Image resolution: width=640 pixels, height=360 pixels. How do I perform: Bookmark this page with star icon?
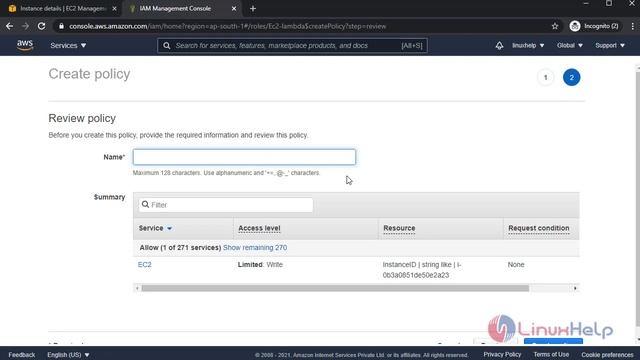point(555,26)
